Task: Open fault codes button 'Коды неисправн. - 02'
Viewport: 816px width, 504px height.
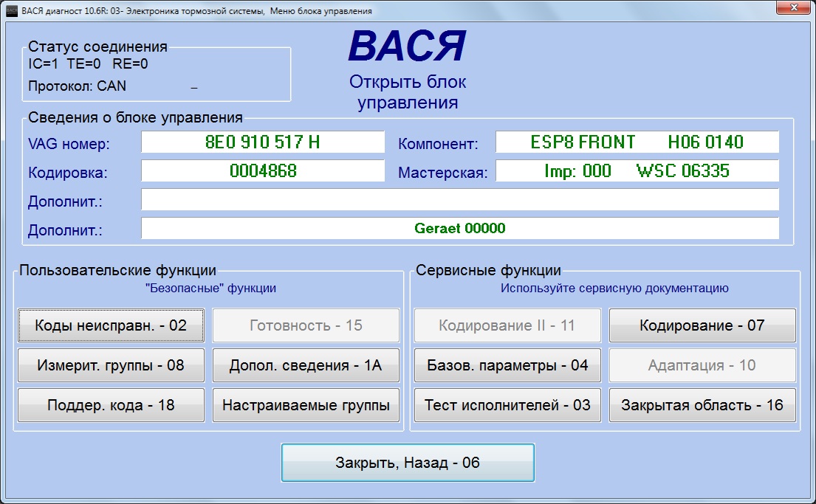Action: (x=111, y=325)
